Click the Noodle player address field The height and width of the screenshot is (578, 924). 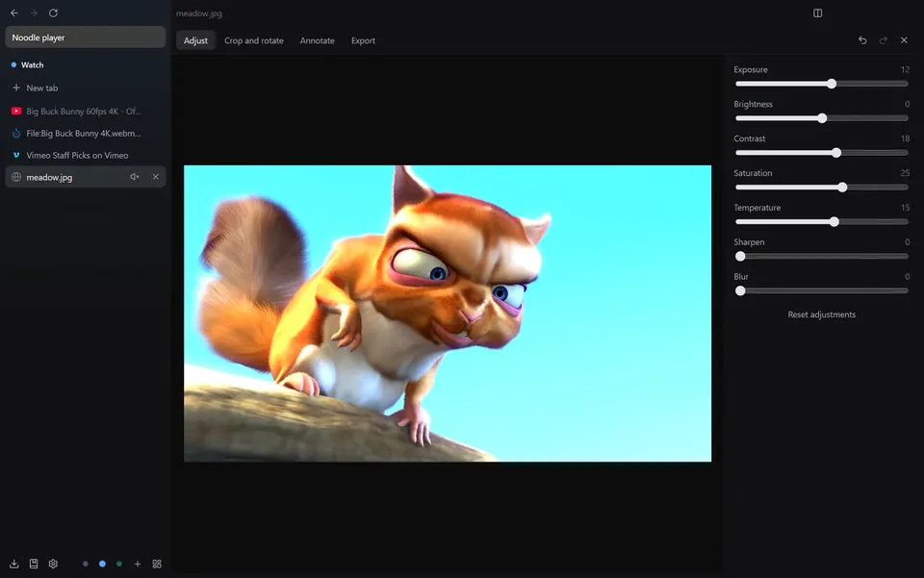(x=86, y=38)
